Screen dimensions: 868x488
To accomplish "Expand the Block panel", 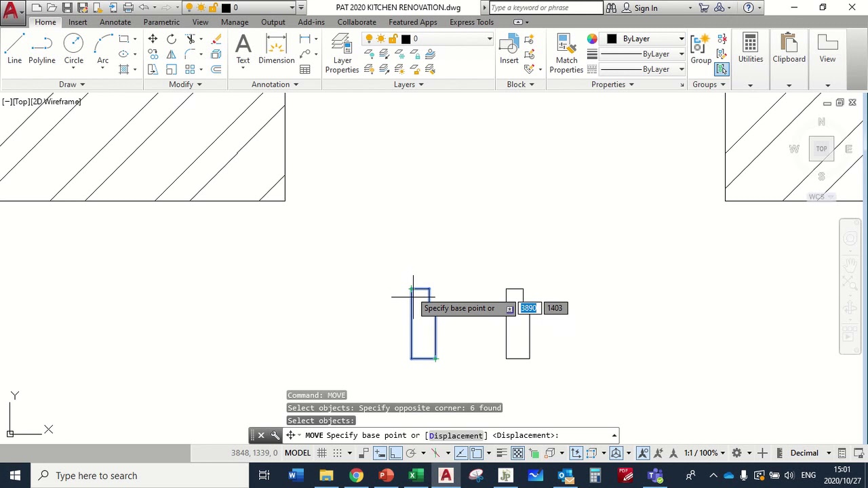I will (x=520, y=84).
